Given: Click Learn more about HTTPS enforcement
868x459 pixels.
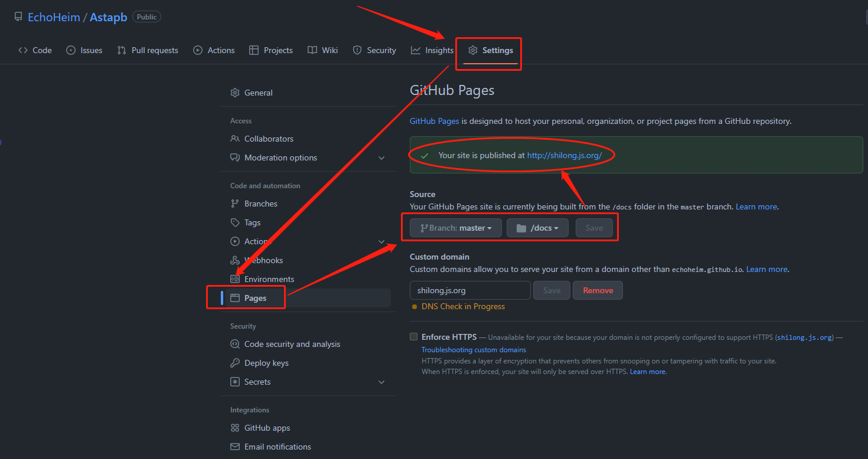Looking at the screenshot, I should coord(648,372).
